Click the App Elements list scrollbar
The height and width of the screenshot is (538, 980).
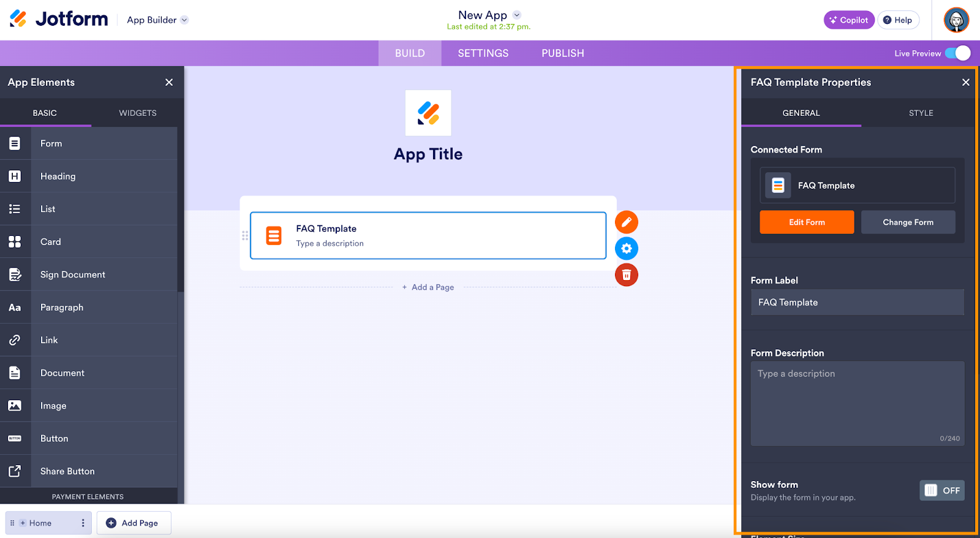click(x=181, y=210)
